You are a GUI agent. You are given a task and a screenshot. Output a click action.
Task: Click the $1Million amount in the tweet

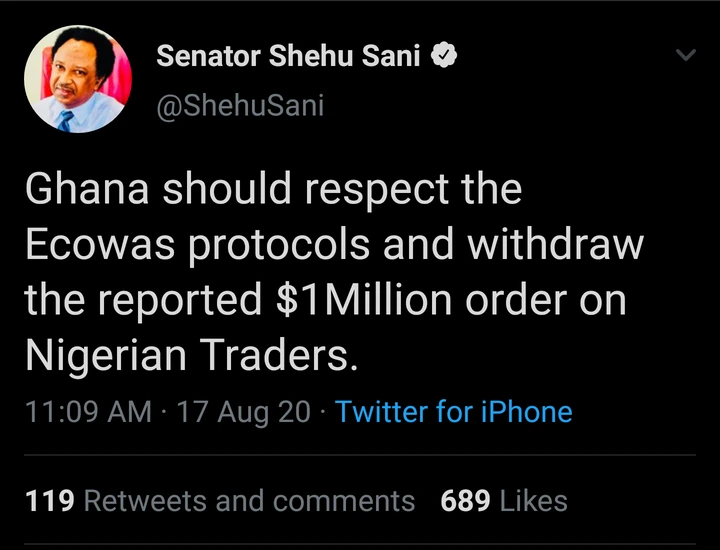tap(365, 300)
